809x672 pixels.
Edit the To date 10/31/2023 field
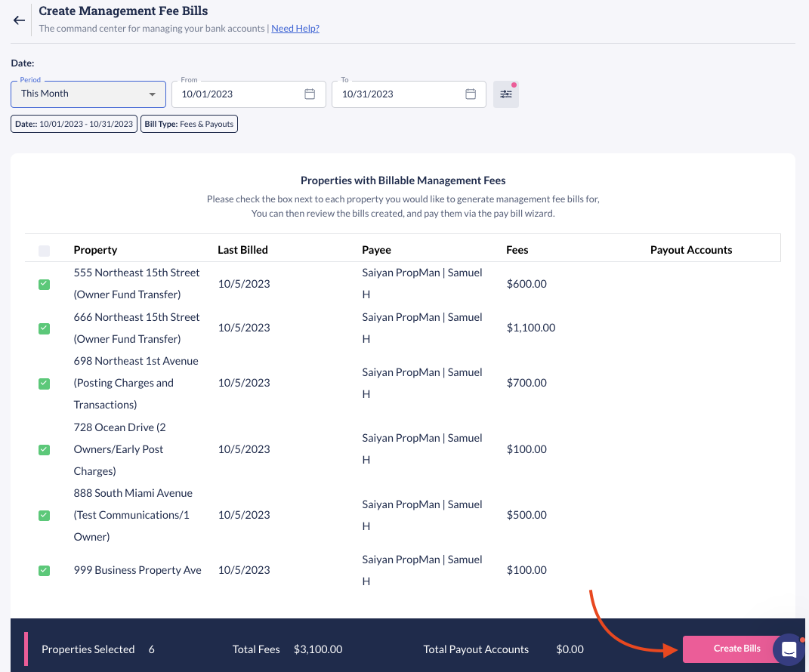[x=409, y=94]
